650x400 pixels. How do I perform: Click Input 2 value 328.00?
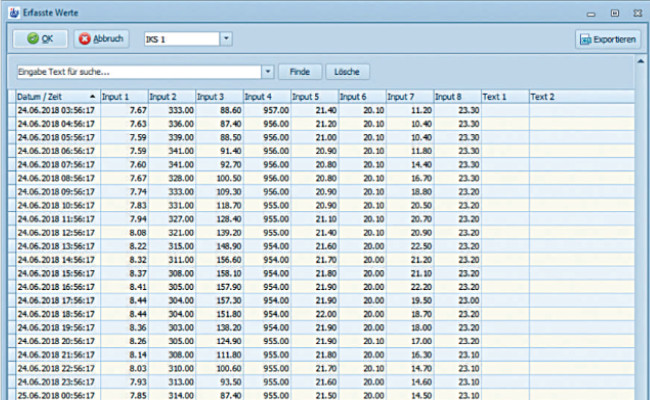click(181, 178)
